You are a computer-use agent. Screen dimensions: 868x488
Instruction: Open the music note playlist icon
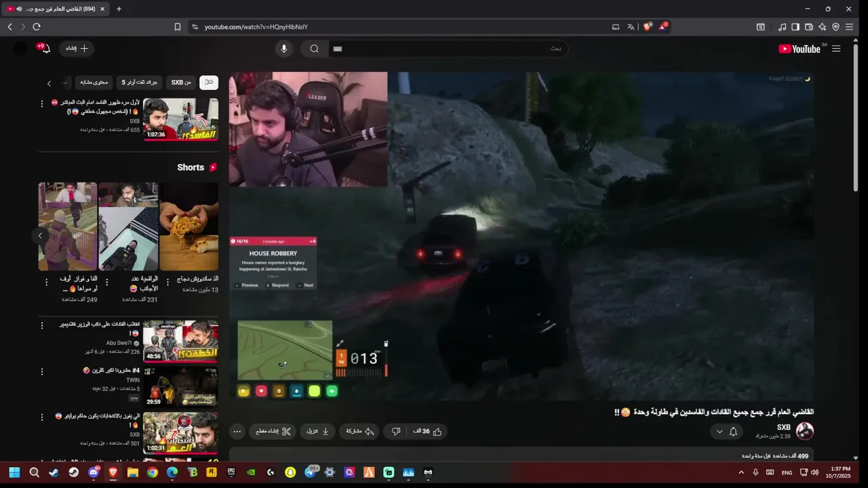(782, 26)
